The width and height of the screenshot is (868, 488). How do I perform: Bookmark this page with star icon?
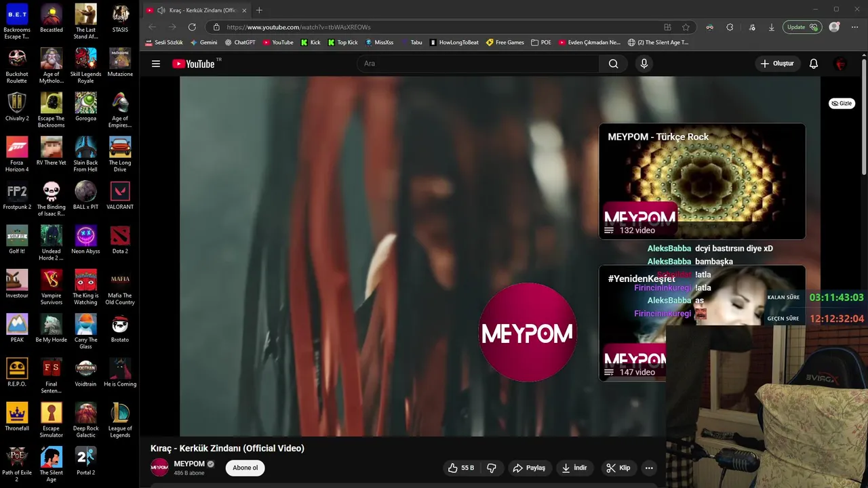coord(686,27)
